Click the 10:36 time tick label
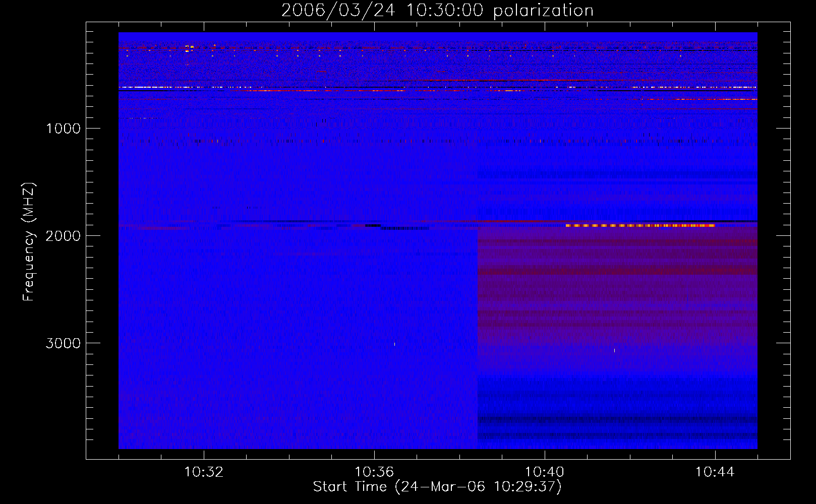The height and width of the screenshot is (504, 816). [x=374, y=472]
